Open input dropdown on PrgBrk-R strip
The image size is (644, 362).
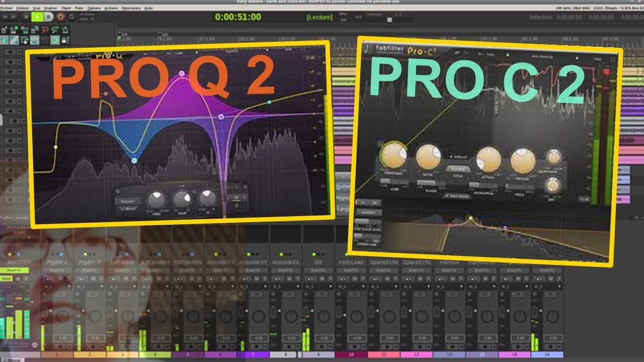tap(91, 287)
